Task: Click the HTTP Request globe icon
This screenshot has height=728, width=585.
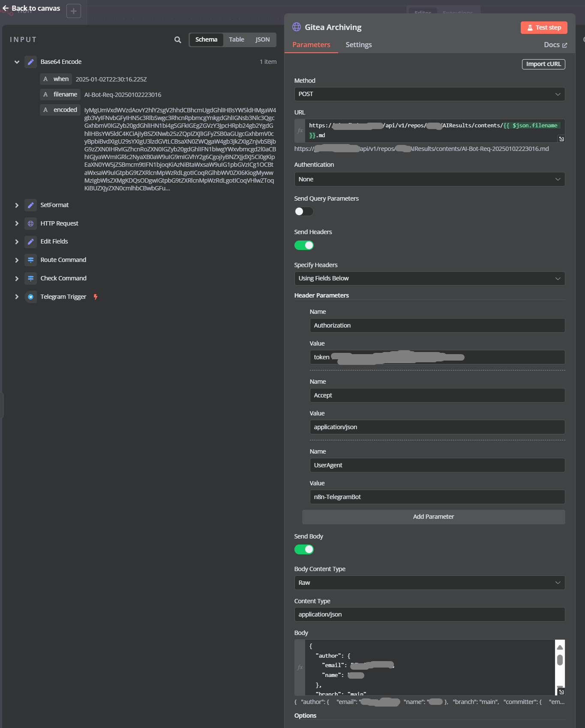Action: tap(30, 223)
